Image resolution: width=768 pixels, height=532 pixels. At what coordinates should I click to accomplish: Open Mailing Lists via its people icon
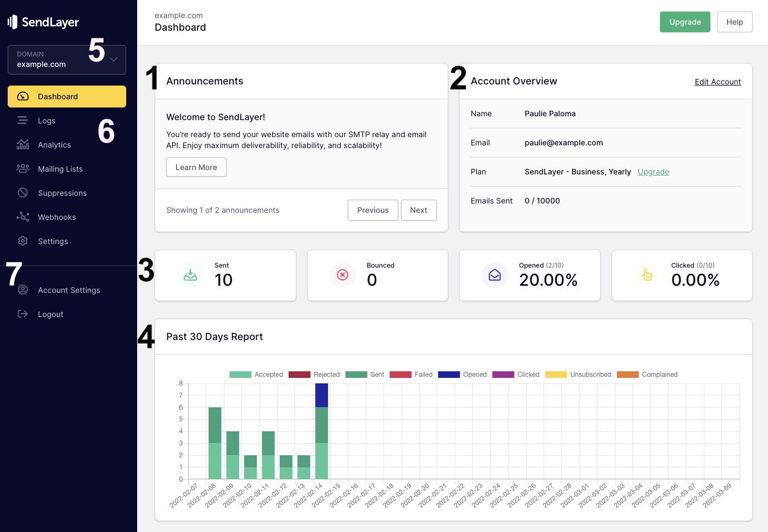pos(22,168)
